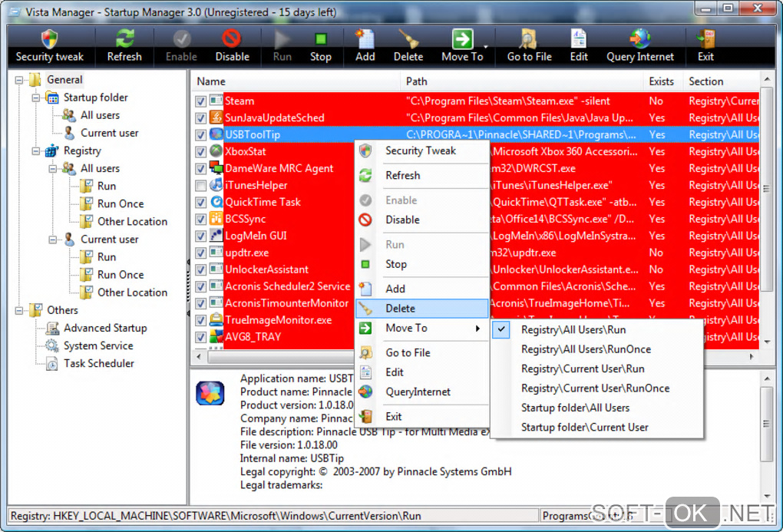783x532 pixels.
Task: Click the Steam entry icon
Action: pos(216,101)
